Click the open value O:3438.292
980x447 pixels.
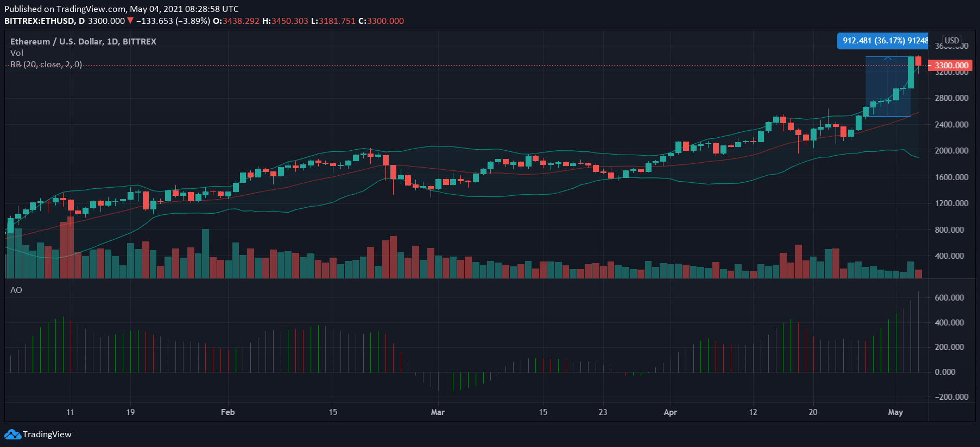[x=236, y=21]
